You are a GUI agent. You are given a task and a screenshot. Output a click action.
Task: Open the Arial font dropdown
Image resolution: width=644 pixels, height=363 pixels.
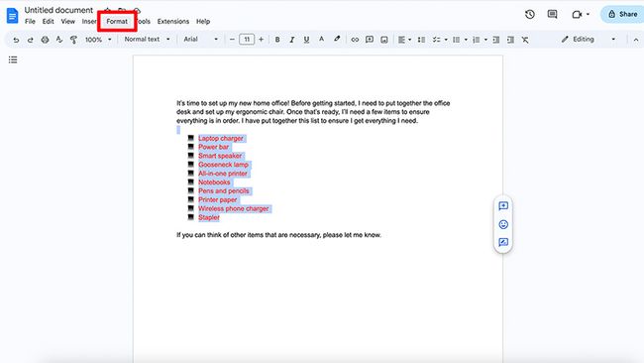pos(200,39)
